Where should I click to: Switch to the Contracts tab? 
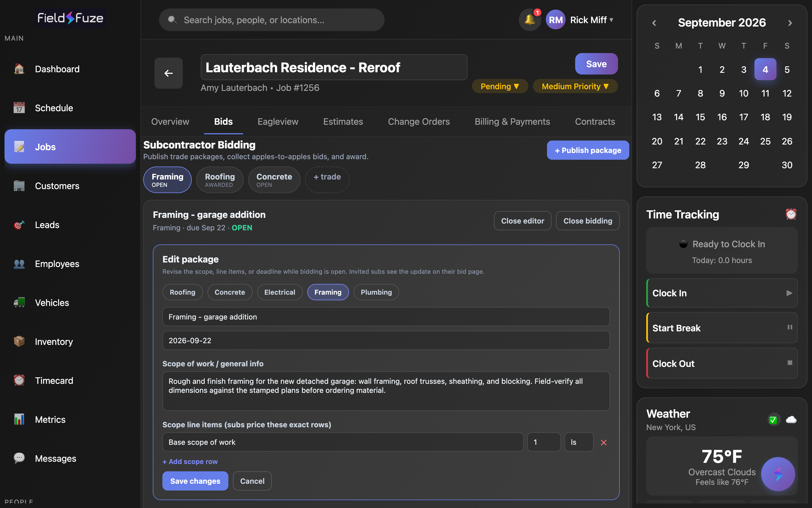pyautogui.click(x=595, y=122)
